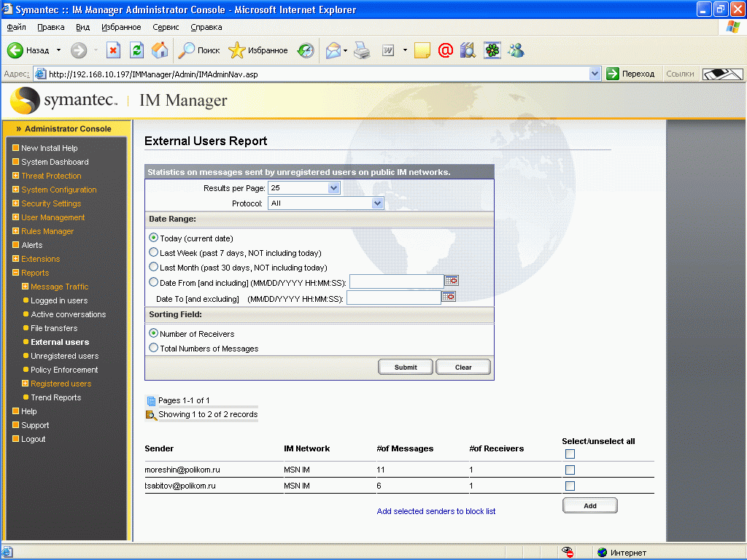
Task: Open calendar picker for Date From field
Action: [x=452, y=281]
